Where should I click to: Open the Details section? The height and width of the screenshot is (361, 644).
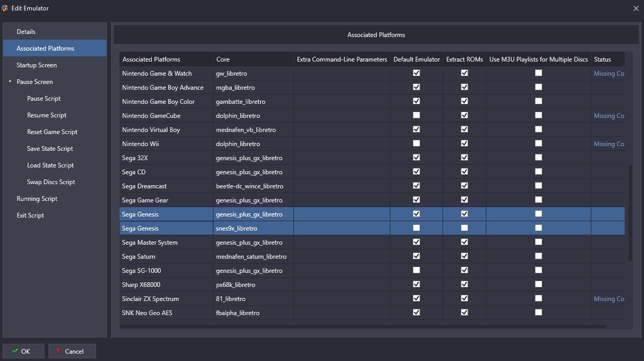click(55, 32)
